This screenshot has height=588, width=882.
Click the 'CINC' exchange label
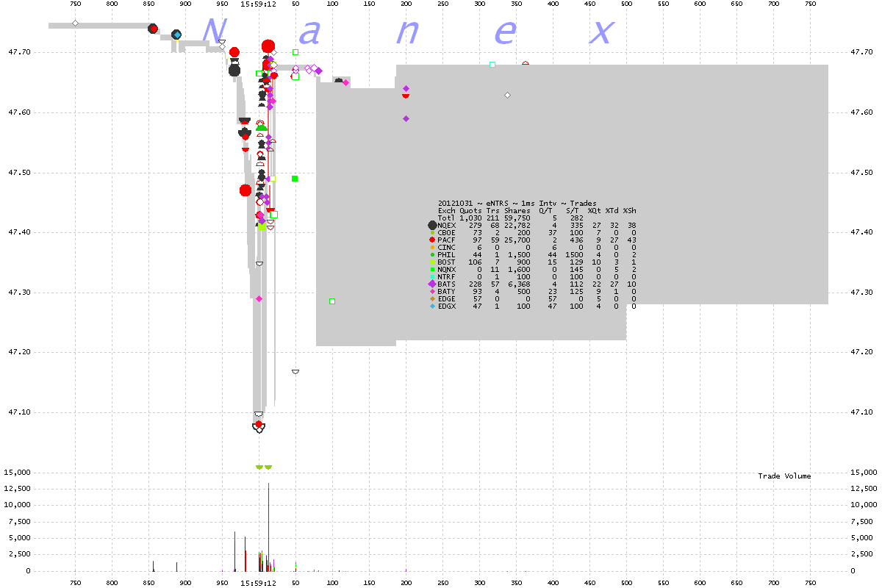tap(447, 247)
